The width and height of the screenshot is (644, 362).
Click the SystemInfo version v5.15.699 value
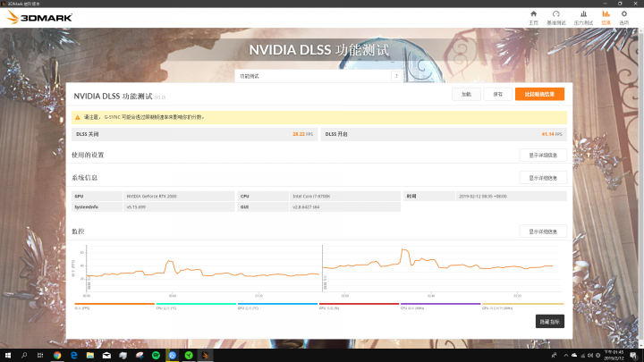pyautogui.click(x=136, y=206)
